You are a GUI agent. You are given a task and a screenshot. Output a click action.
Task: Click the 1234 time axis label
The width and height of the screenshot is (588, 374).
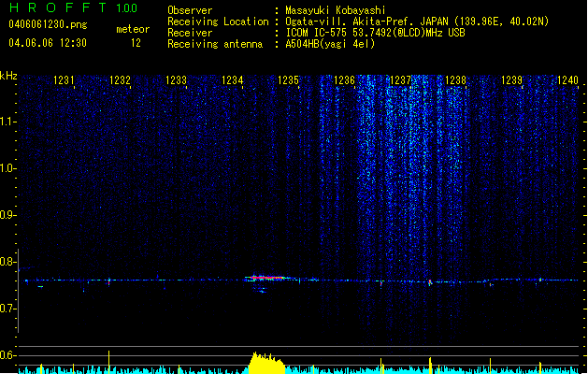tap(233, 79)
